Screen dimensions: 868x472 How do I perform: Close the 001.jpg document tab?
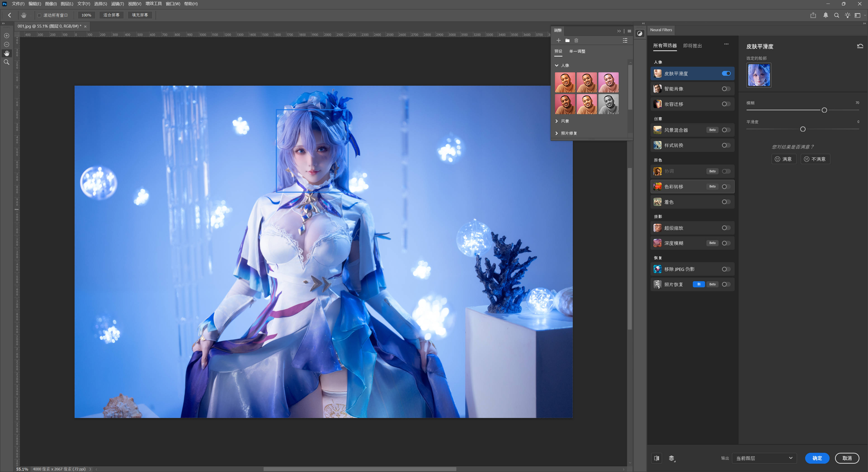[x=85, y=27]
